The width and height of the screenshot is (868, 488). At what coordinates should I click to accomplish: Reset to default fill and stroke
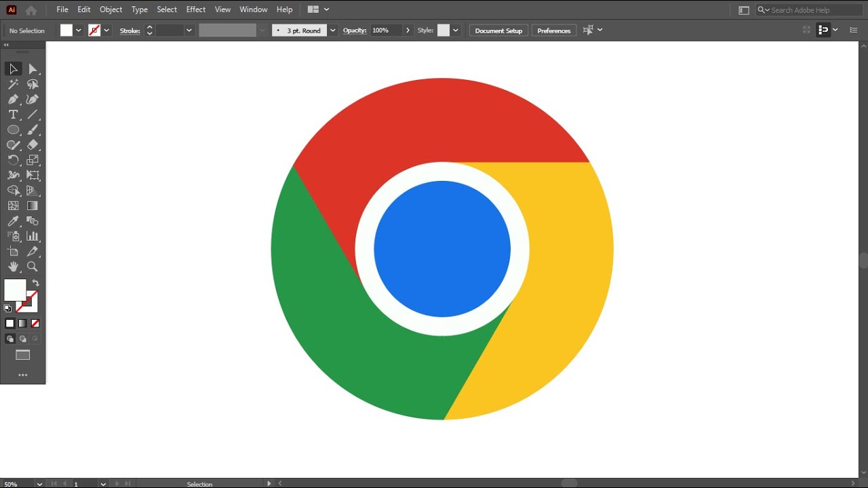click(x=7, y=308)
